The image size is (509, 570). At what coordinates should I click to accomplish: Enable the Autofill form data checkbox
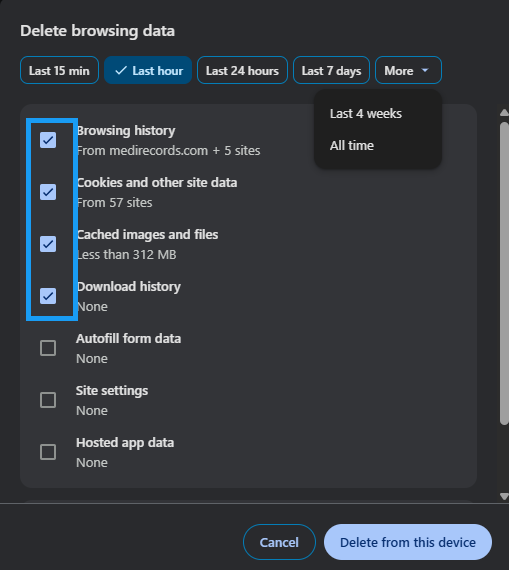[x=48, y=348]
